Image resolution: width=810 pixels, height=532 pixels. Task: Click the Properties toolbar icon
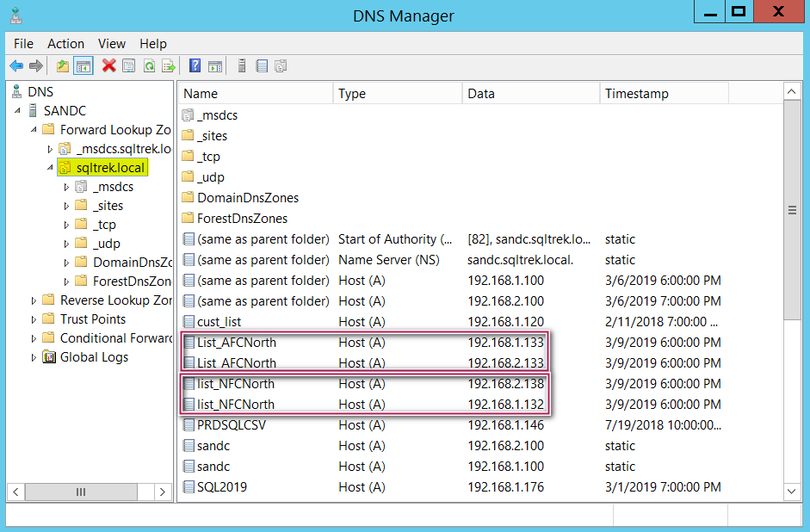click(129, 65)
